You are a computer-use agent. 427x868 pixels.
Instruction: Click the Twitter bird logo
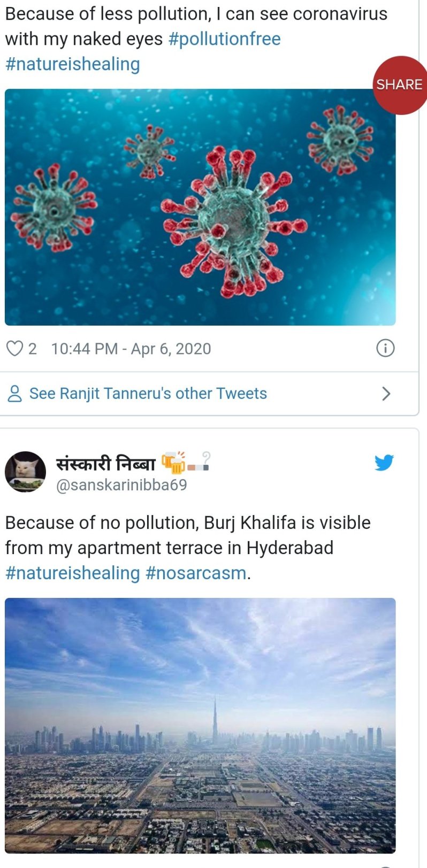pyautogui.click(x=384, y=463)
